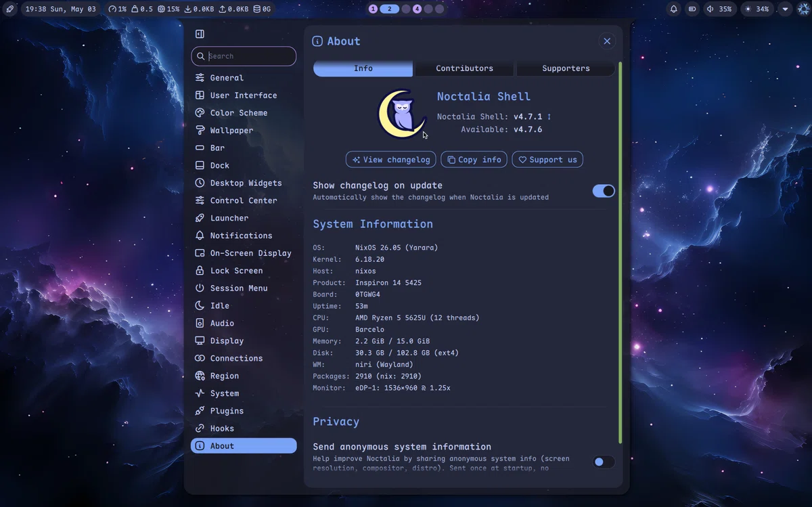Click the Copy info button
This screenshot has height=507, width=812.
[x=474, y=160]
